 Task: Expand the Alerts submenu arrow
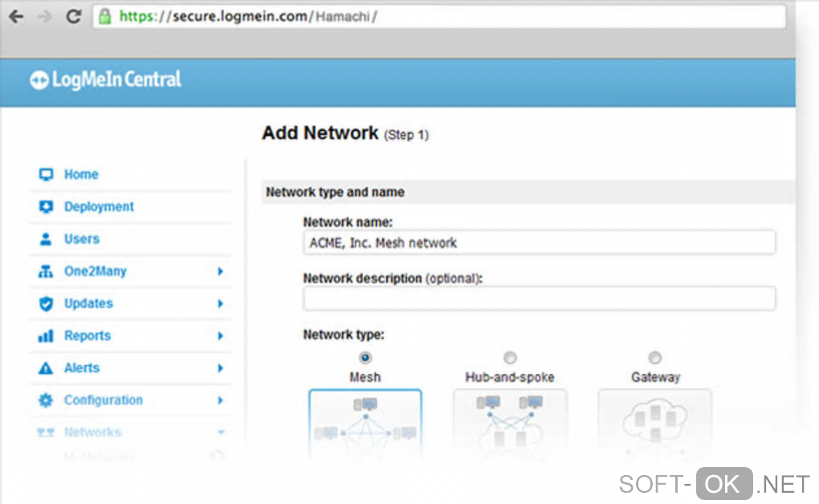220,368
